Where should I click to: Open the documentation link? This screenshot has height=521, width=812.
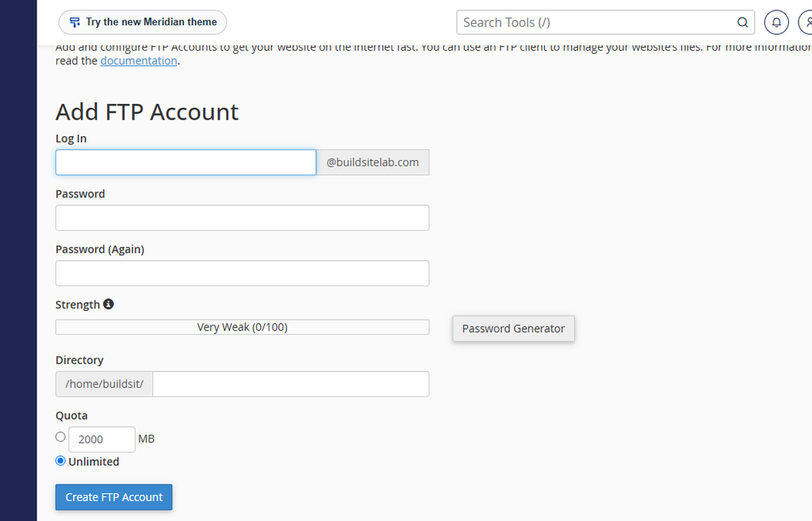(139, 60)
